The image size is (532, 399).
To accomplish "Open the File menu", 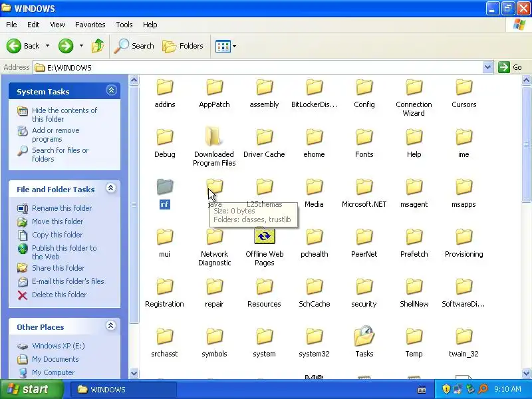I will pos(11,25).
